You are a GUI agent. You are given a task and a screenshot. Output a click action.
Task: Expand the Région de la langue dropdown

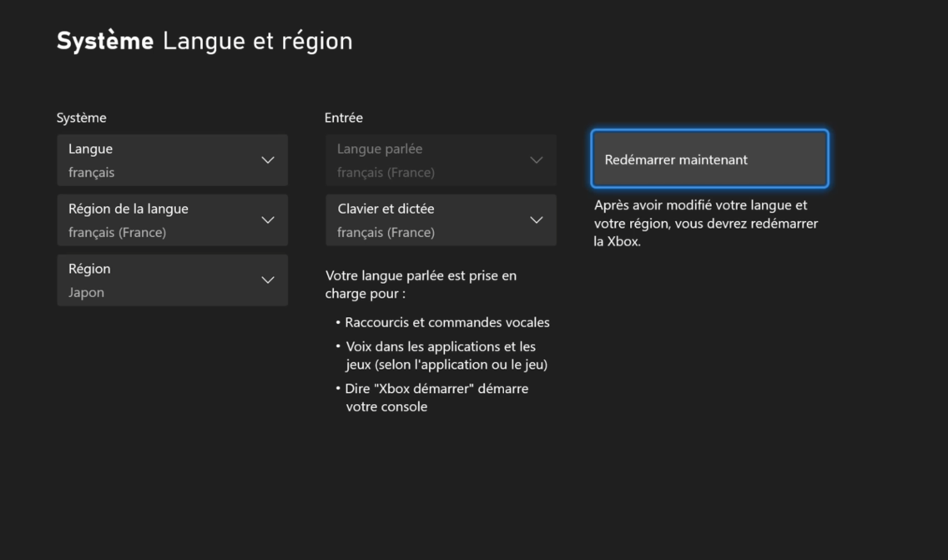172,220
